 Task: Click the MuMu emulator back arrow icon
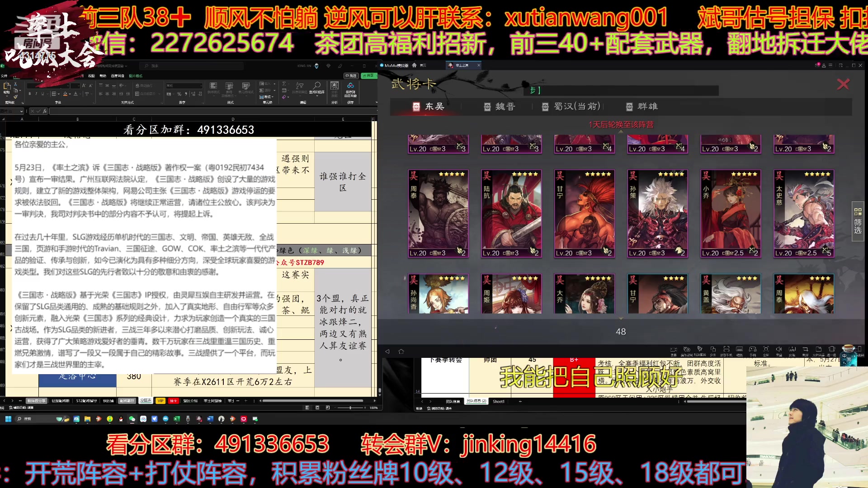pos(387,351)
